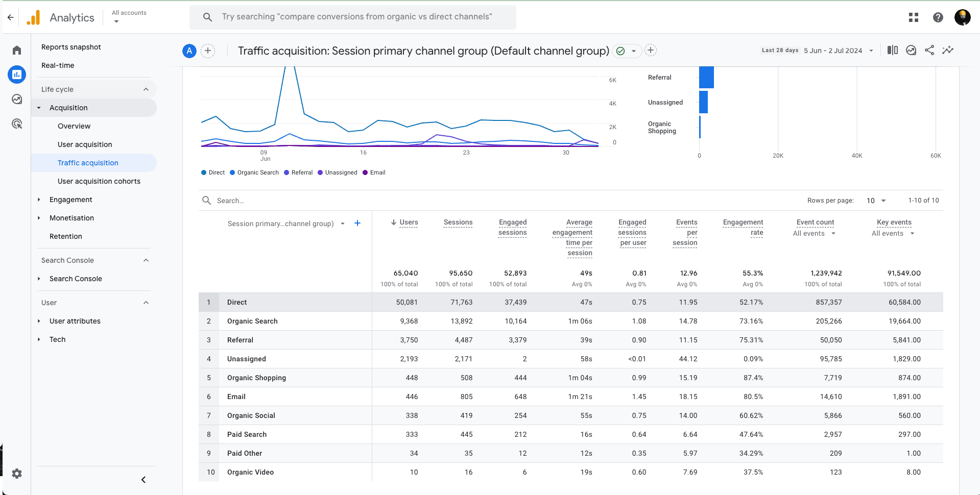Open the Insights icon
Screen dimensions: 980x495
click(911, 50)
